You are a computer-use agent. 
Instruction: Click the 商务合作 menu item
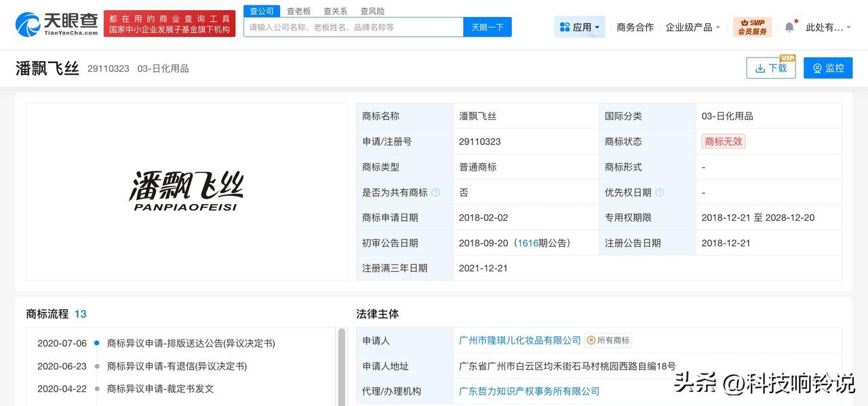[635, 27]
